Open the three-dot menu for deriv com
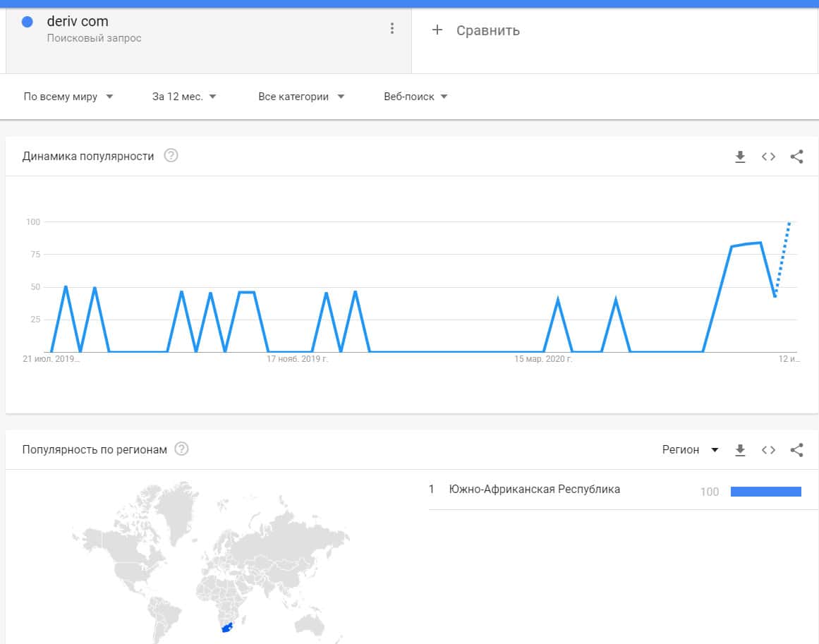This screenshot has height=644, width=819. pyautogui.click(x=392, y=28)
